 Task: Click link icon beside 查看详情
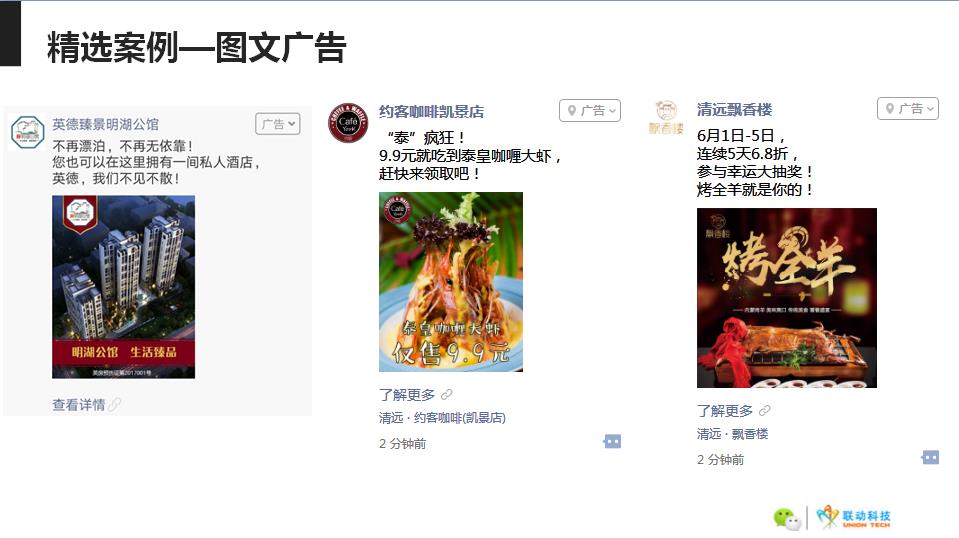(x=114, y=404)
